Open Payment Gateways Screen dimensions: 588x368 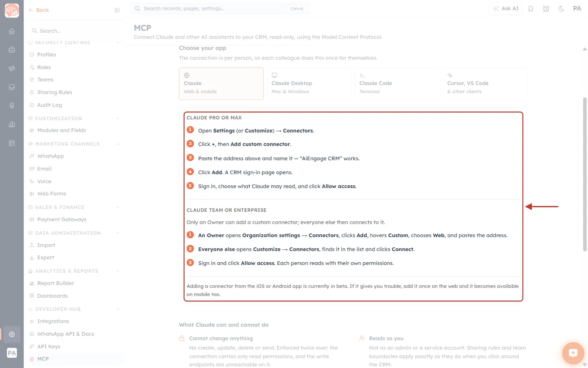coord(75,220)
